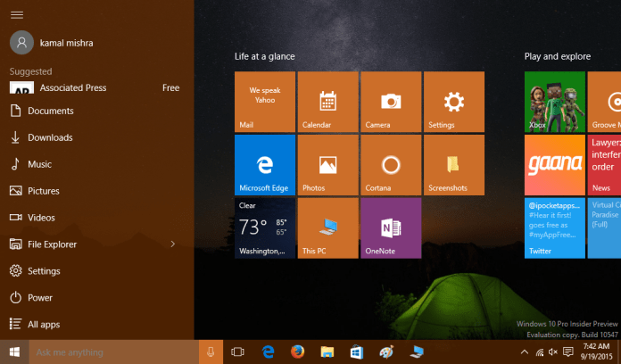Launch the Camera tile
621x364 pixels.
391,102
